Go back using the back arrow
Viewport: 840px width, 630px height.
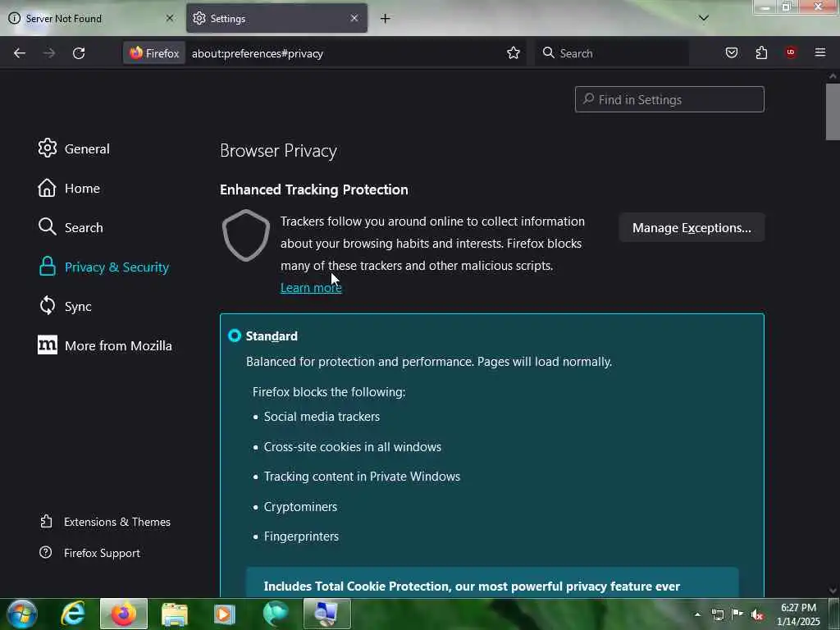coord(20,53)
